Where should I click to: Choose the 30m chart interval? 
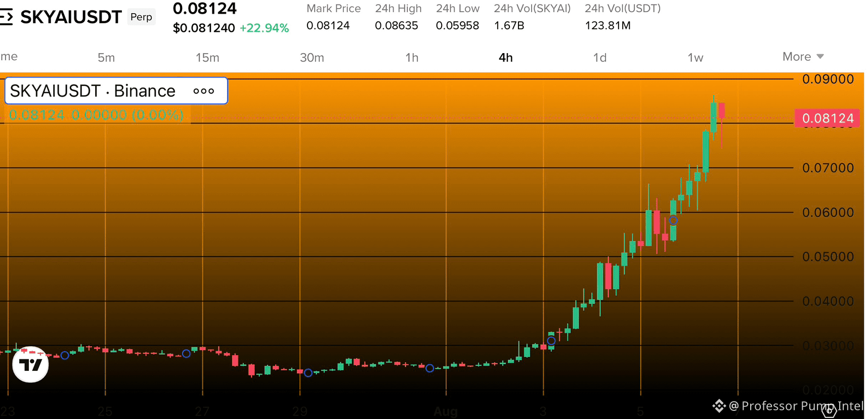pos(312,58)
